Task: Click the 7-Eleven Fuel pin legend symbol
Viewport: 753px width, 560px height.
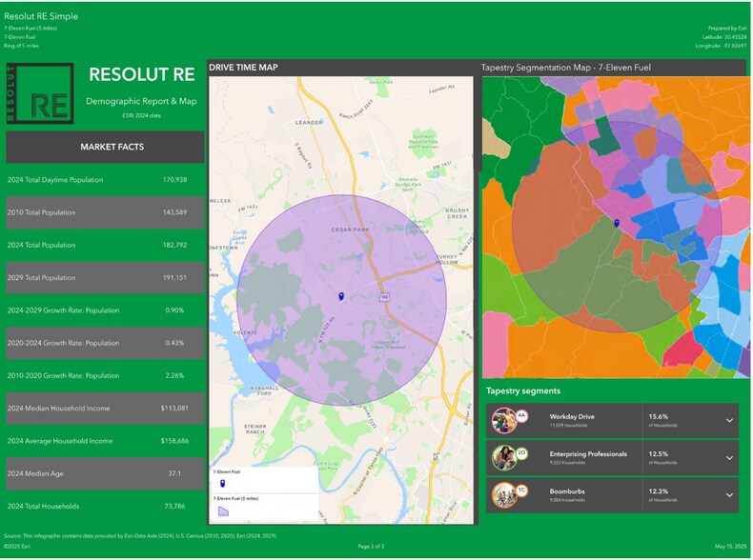Action: 222,483
